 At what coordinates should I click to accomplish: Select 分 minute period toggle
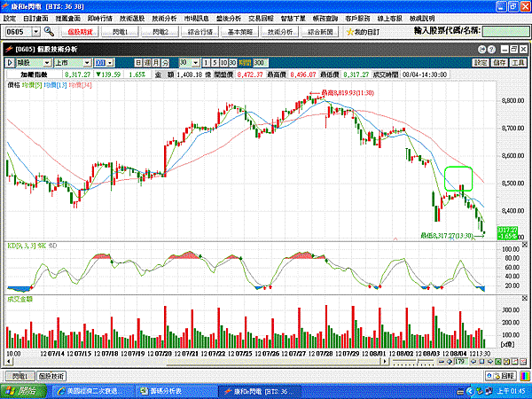pos(165,63)
